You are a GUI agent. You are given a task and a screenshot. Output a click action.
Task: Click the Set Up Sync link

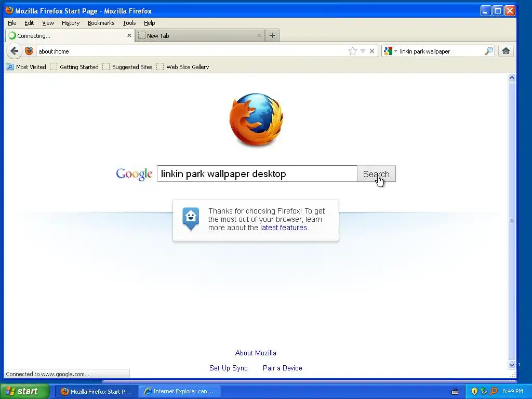point(229,368)
